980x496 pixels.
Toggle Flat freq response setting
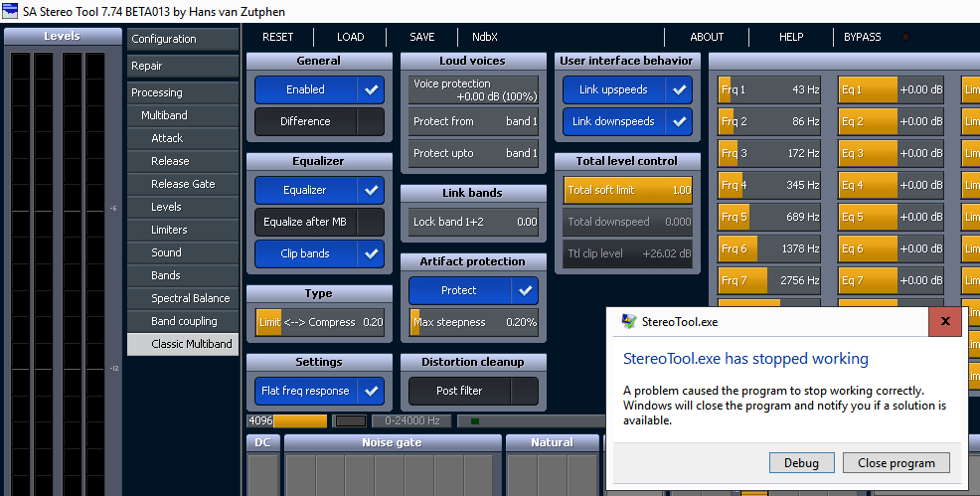click(x=319, y=391)
